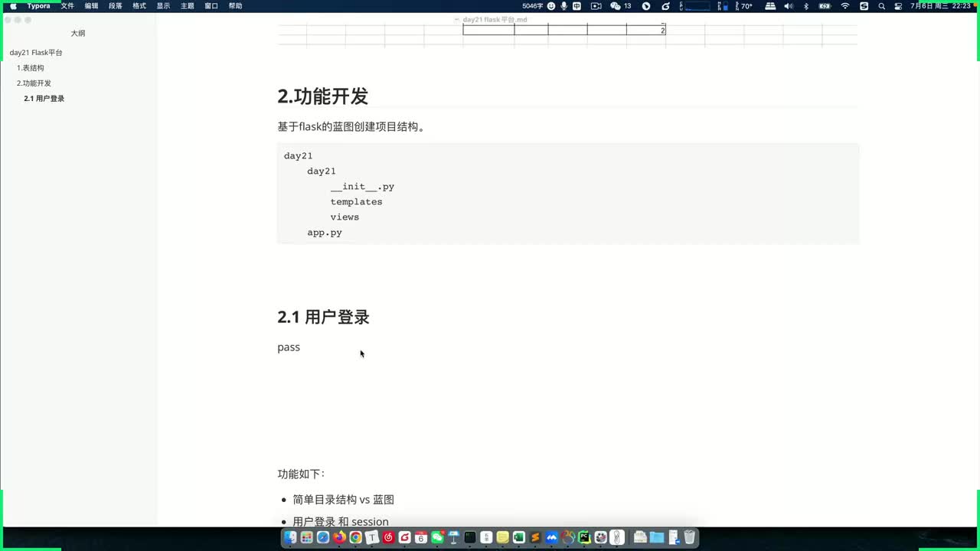
Task: Open Control Center icon
Action: click(897, 6)
